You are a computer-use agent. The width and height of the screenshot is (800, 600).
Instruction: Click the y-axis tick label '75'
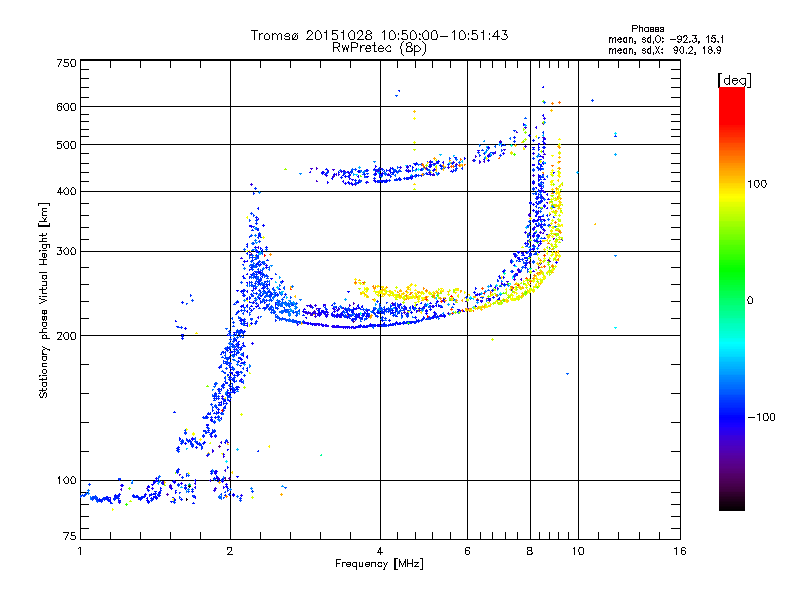pyautogui.click(x=70, y=536)
